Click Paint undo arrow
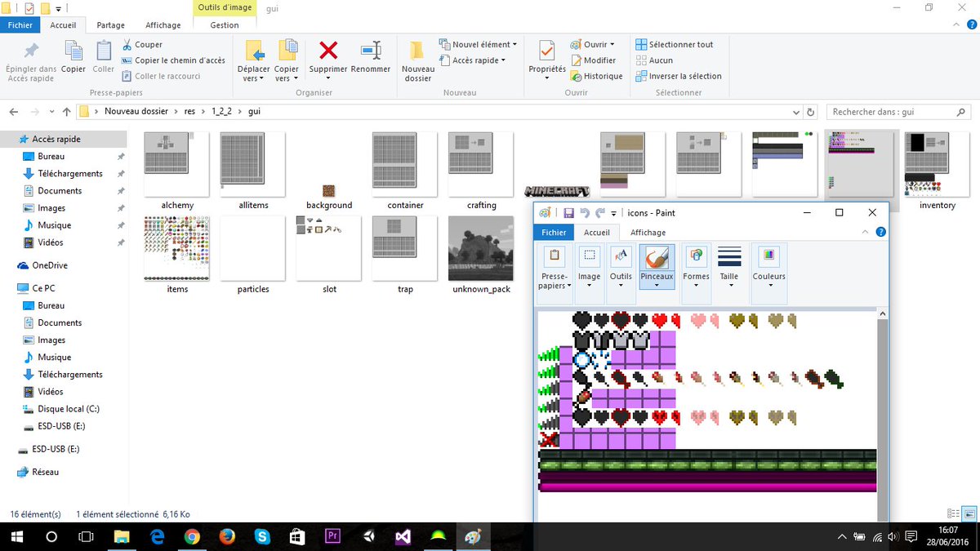980x551 pixels. (x=585, y=213)
